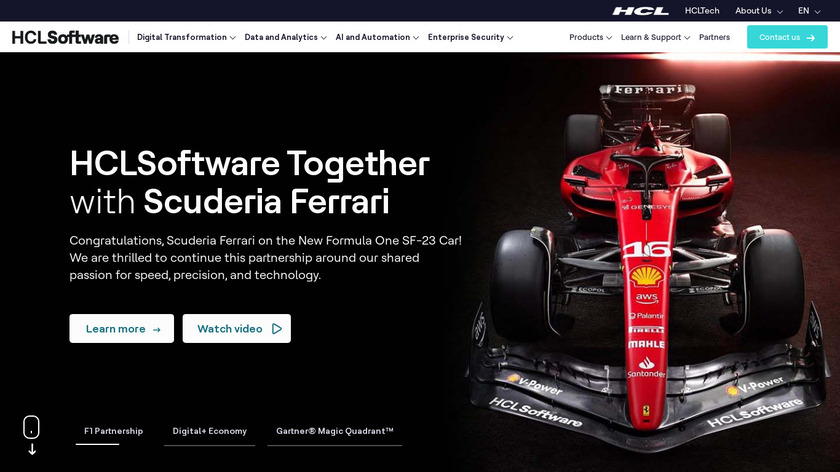Click the scroll-down mouse icon

31,427
